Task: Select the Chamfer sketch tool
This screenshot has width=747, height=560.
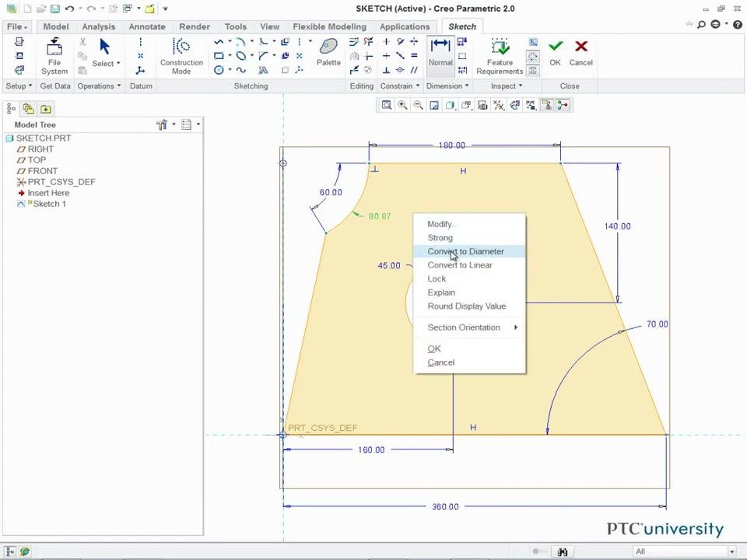Action: click(x=263, y=56)
